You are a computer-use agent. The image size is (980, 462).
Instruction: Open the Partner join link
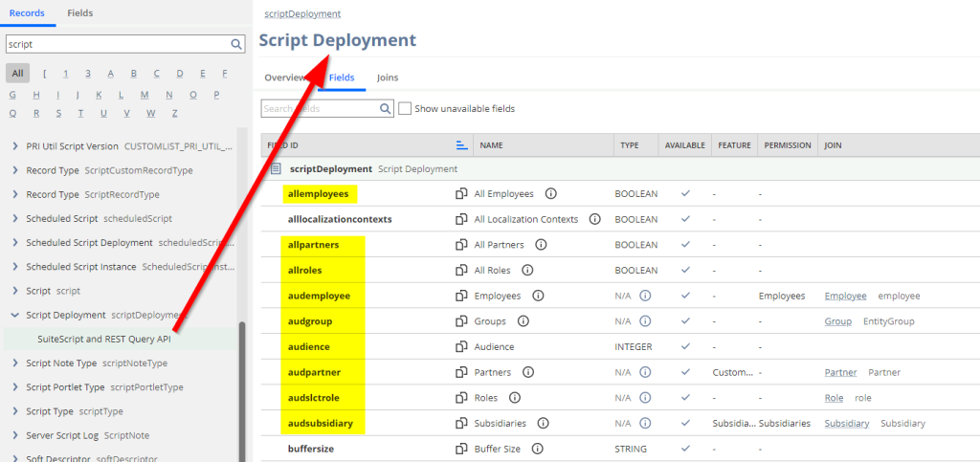pyautogui.click(x=840, y=372)
